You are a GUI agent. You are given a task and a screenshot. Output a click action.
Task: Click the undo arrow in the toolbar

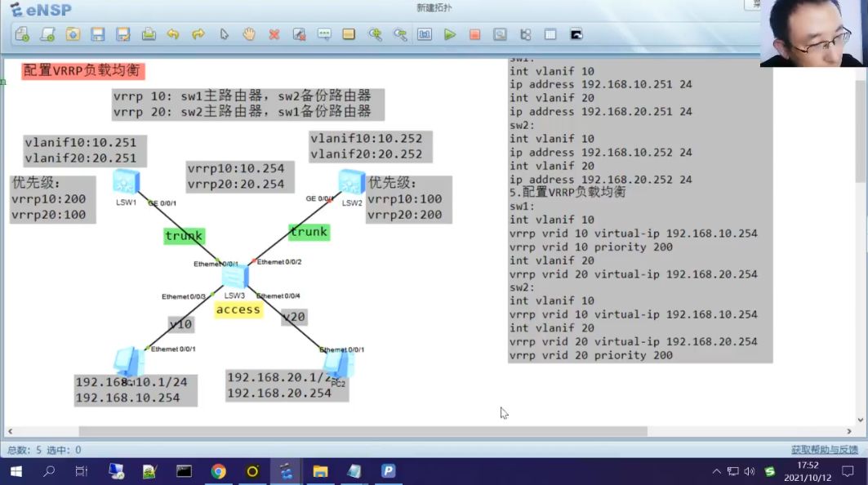pos(173,34)
